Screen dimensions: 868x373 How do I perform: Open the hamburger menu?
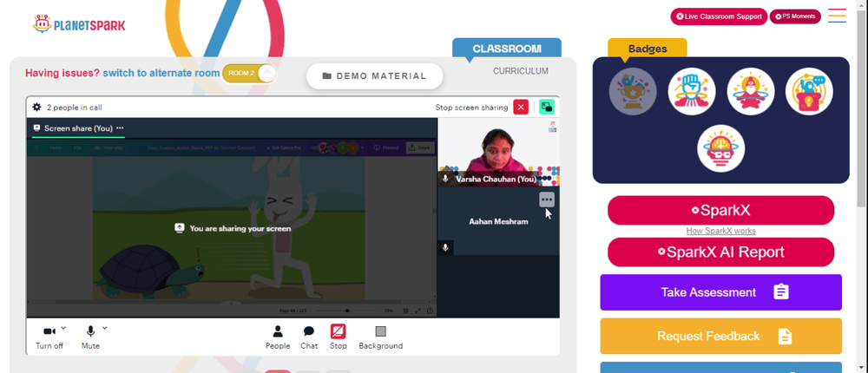point(837,16)
